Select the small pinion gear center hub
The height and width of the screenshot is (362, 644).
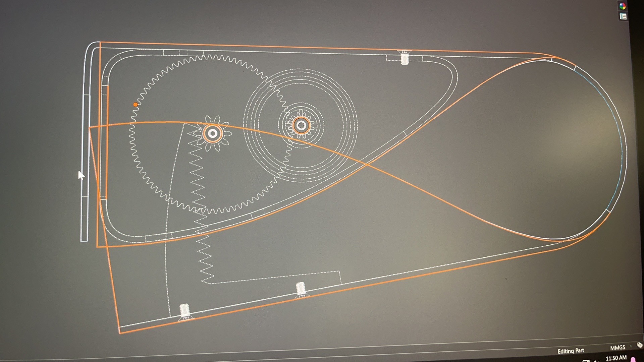pyautogui.click(x=213, y=134)
